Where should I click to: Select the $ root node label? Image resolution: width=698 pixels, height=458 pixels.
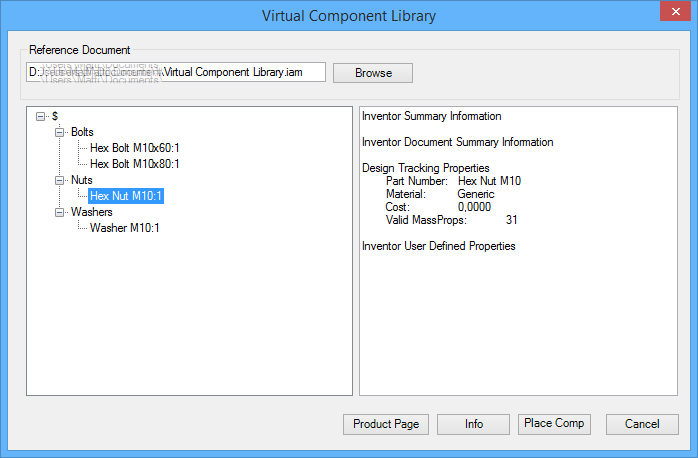tap(55, 116)
